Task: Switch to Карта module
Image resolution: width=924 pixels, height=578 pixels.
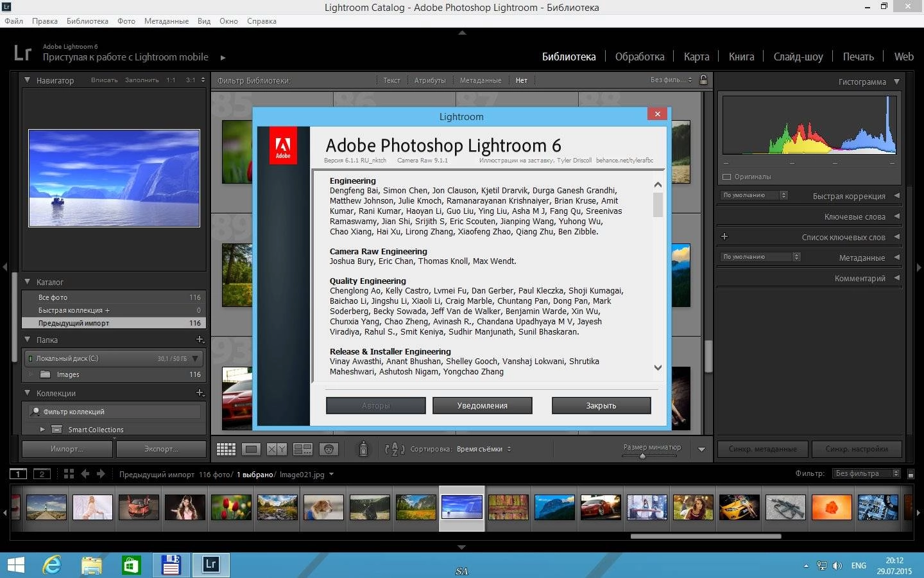Action: [x=696, y=57]
